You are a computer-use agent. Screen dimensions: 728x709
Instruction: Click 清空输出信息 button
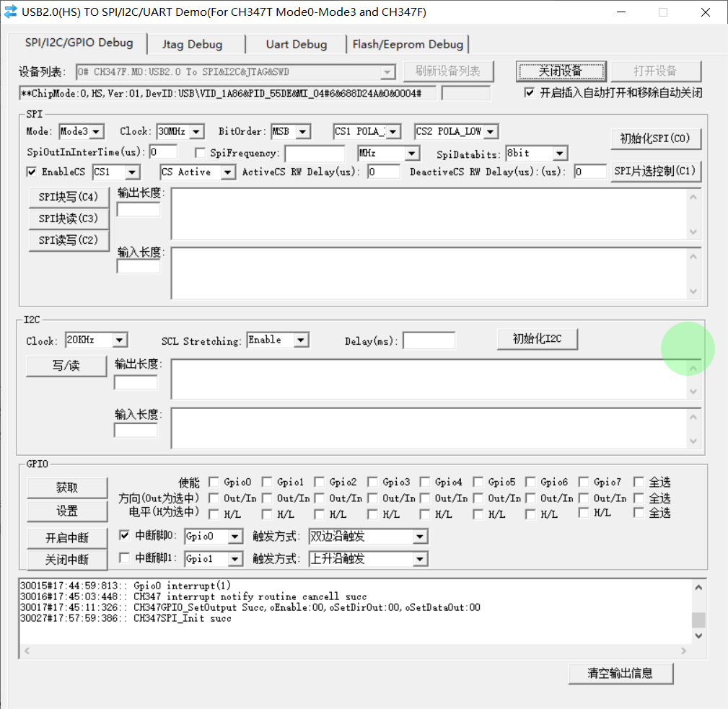[x=620, y=673]
